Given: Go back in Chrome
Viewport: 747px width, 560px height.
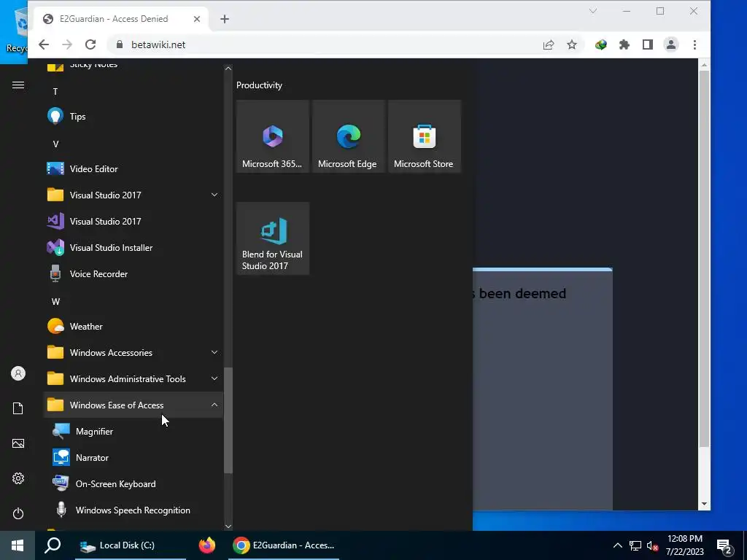Looking at the screenshot, I should pos(44,44).
